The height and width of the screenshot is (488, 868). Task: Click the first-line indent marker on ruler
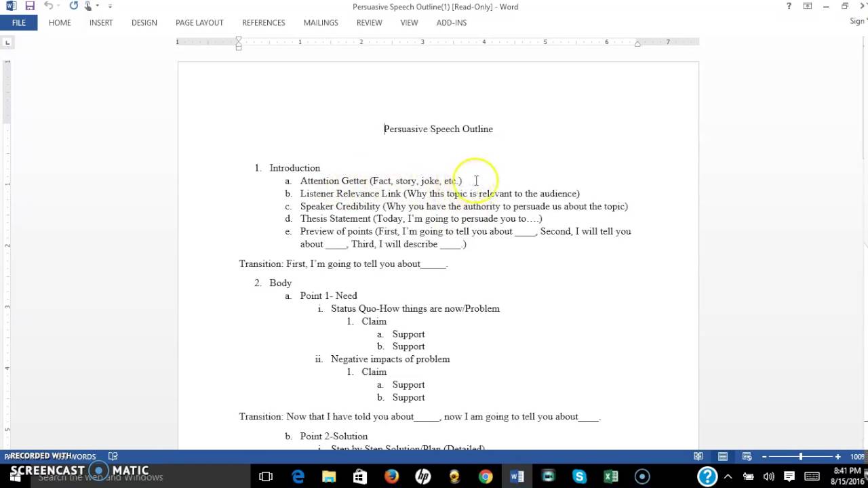(238, 39)
